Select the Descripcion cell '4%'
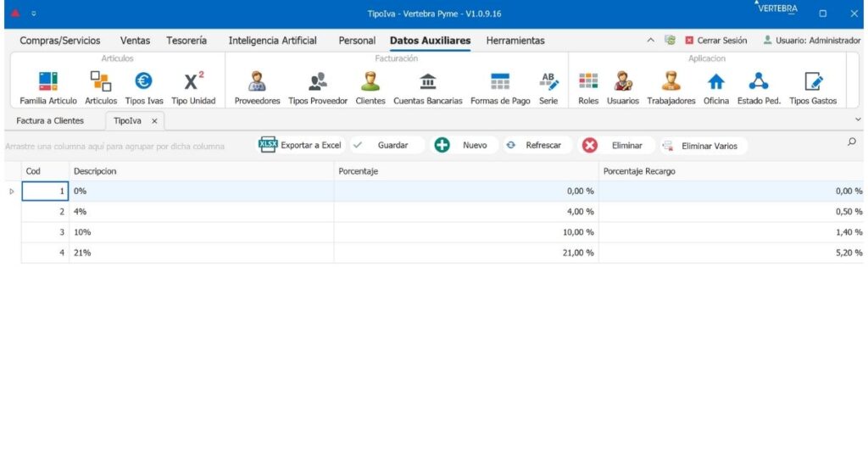 coord(201,212)
